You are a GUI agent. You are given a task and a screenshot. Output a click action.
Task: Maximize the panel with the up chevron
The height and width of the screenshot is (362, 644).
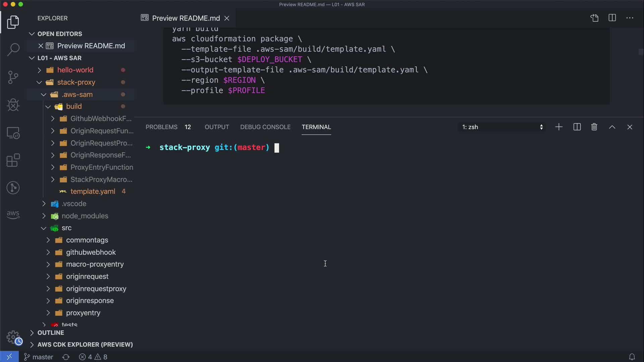point(612,127)
